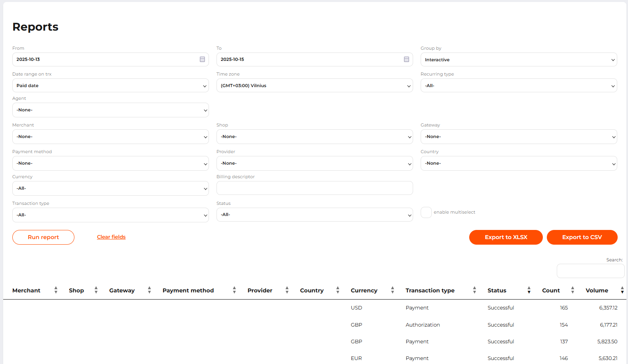Open the Date range on trx dropdown

[x=110, y=86]
